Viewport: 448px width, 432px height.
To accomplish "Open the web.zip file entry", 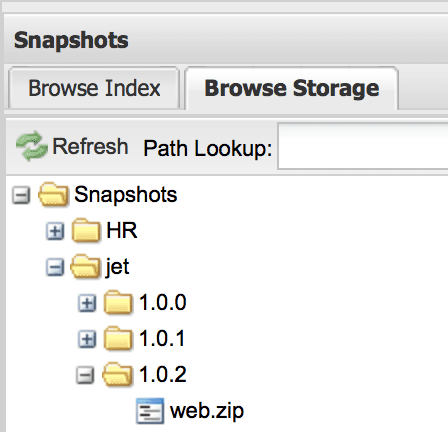I will tap(207, 411).
